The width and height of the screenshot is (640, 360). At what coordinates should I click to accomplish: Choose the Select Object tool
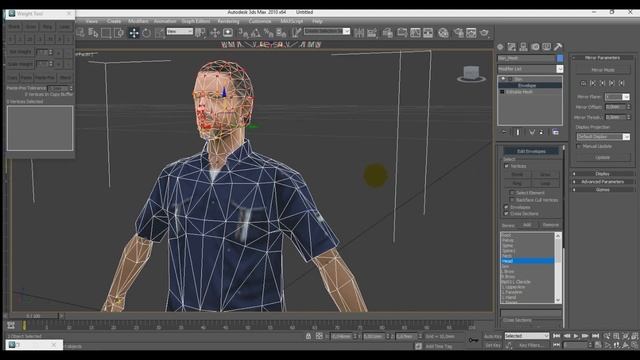coord(80,33)
